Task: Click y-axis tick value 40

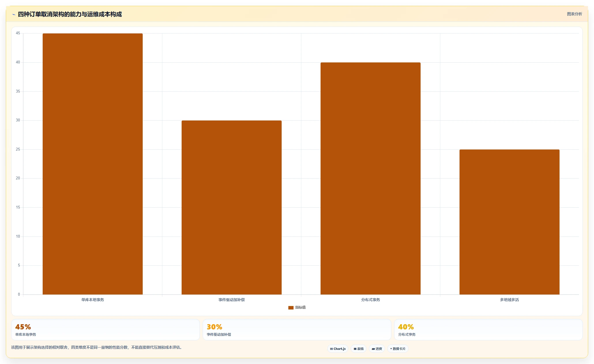Action: pos(18,62)
